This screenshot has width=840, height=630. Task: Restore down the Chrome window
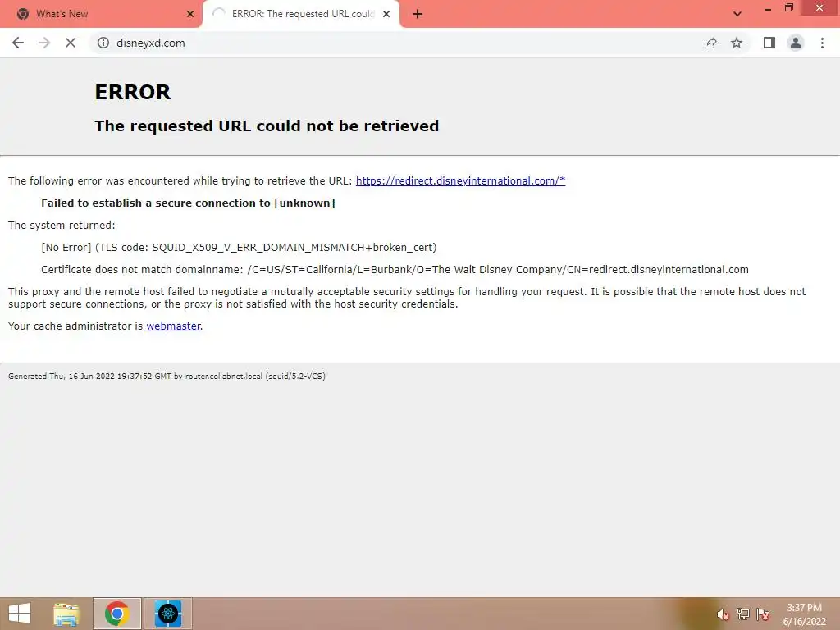tap(788, 8)
